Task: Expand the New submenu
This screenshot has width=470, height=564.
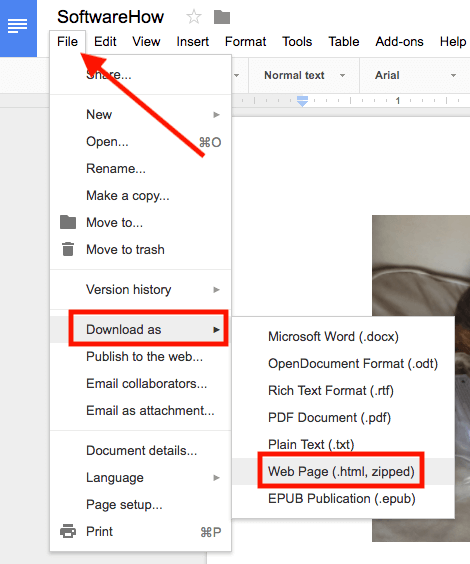Action: point(141,115)
